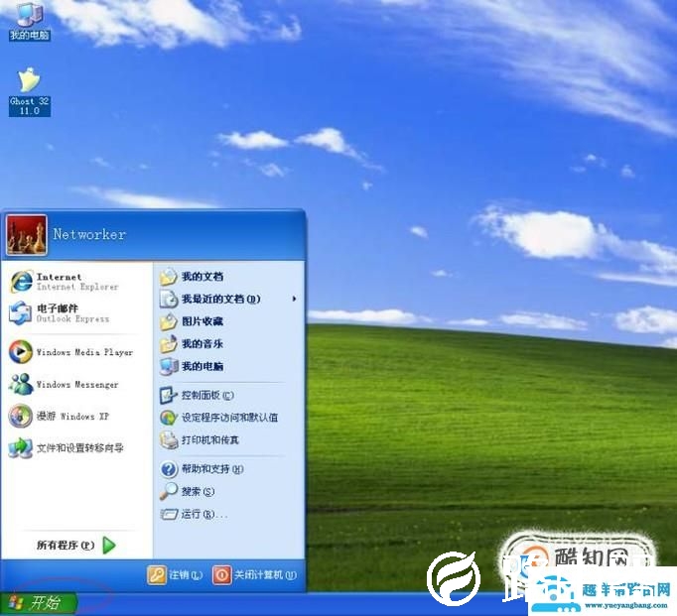Select the 帮助和支持(H) menu text
The image size is (677, 616).
(x=212, y=469)
